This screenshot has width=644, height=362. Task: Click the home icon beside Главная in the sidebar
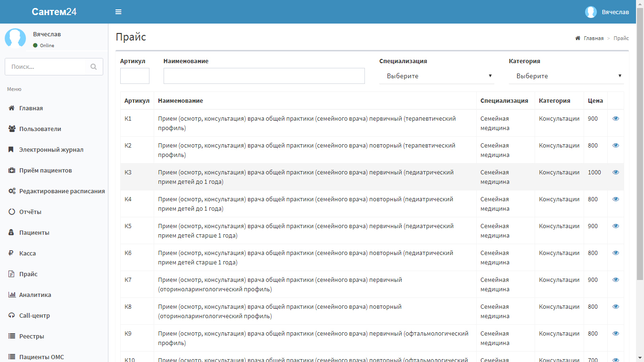pyautogui.click(x=12, y=108)
